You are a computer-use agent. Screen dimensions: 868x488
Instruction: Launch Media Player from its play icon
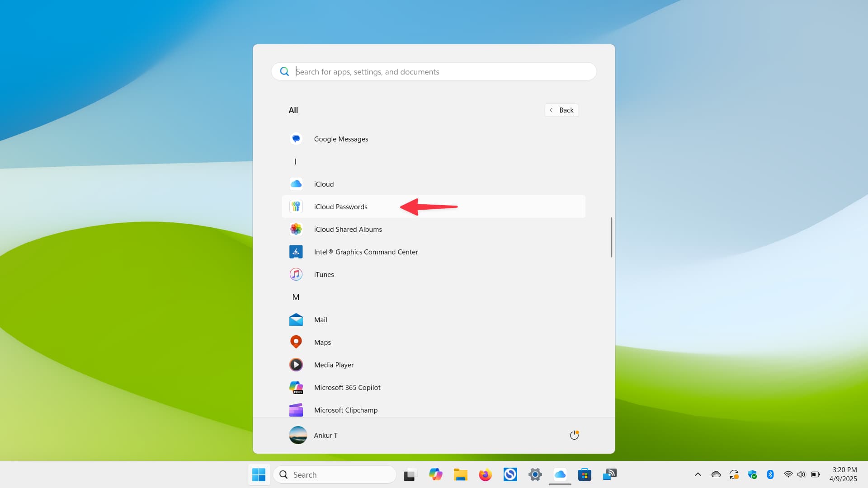tap(296, 365)
